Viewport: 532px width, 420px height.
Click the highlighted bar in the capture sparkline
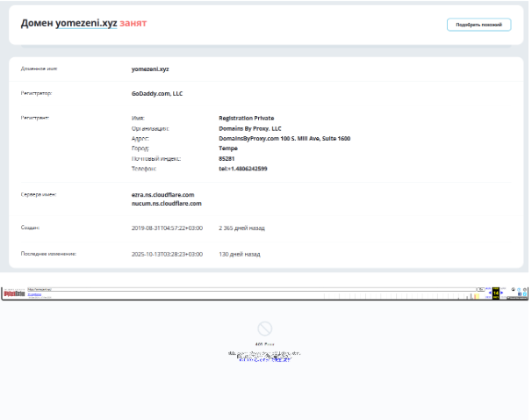[475, 297]
